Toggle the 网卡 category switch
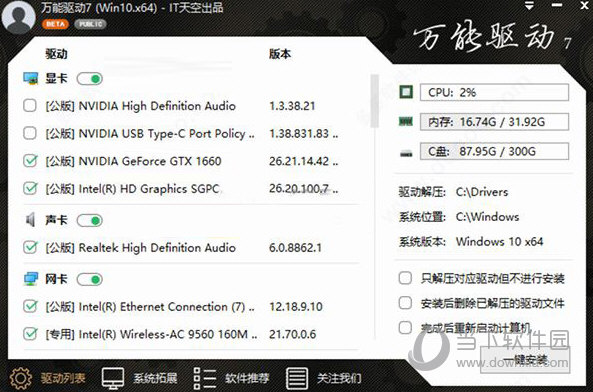593x392 pixels. (90, 279)
